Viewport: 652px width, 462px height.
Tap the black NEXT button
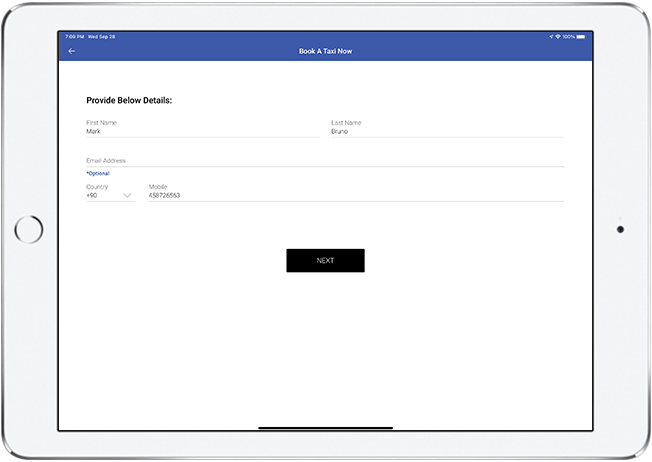[325, 261]
